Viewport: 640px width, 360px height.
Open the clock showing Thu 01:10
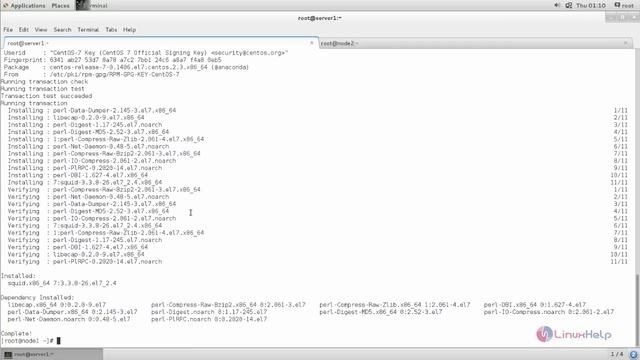tap(591, 6)
